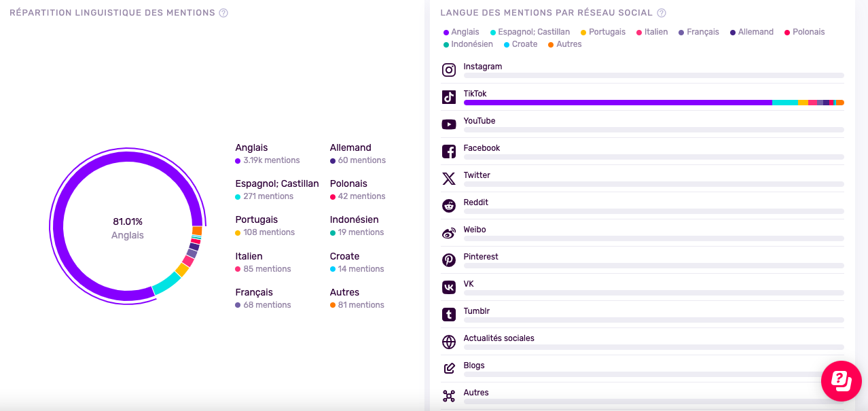
Task: Click the Weibo icon
Action: [449, 233]
